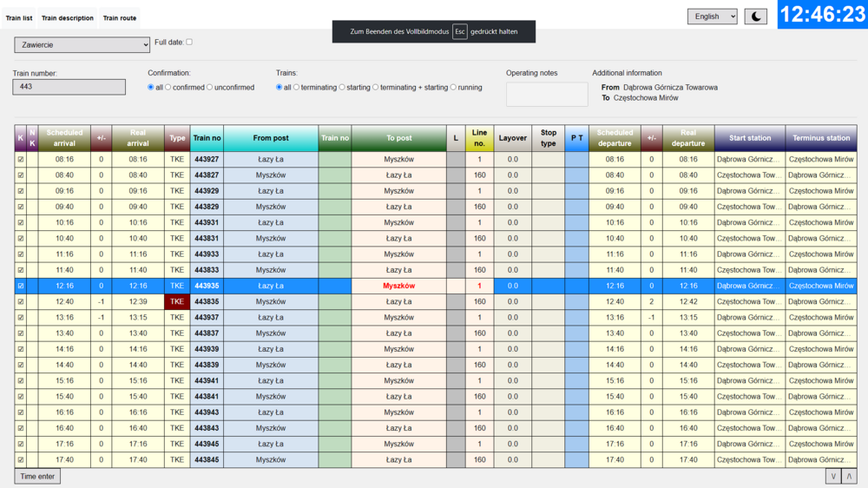The height and width of the screenshot is (488, 868).
Task: Click the Train number input field
Action: click(69, 87)
